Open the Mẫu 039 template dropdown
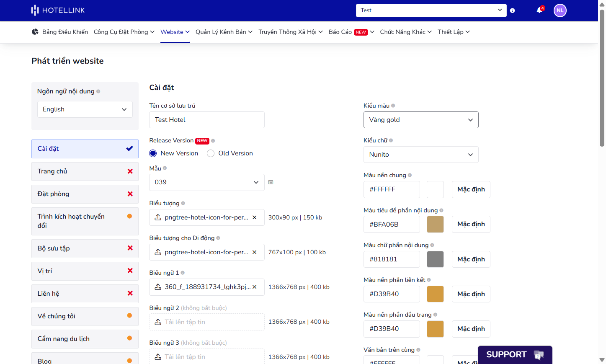Image resolution: width=606 pixels, height=364 pixels. [207, 182]
